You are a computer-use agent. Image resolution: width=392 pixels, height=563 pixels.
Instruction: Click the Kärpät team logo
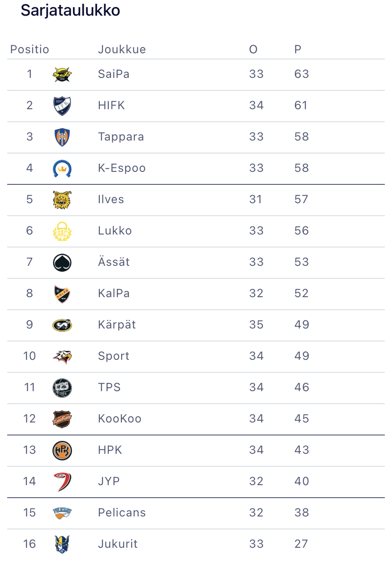click(62, 325)
